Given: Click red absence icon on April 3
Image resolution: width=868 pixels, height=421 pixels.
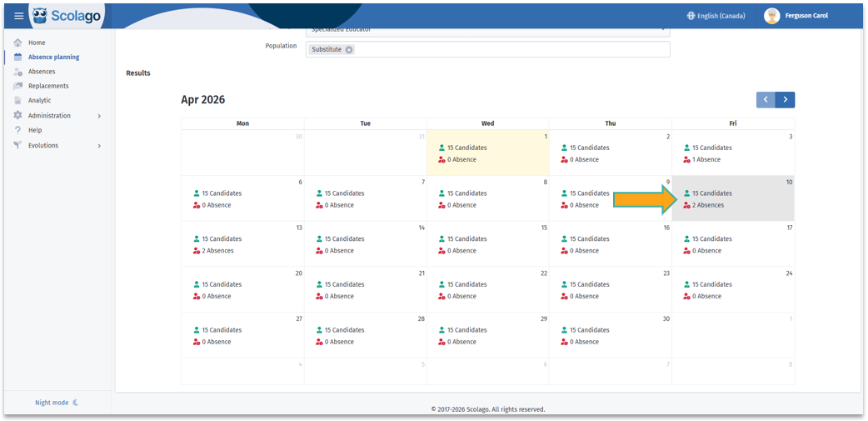Looking at the screenshot, I should click(687, 159).
